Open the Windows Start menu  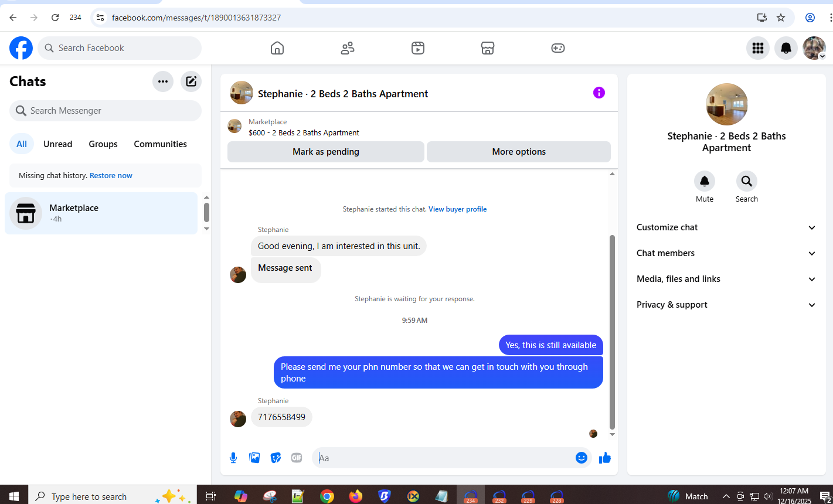(14, 496)
